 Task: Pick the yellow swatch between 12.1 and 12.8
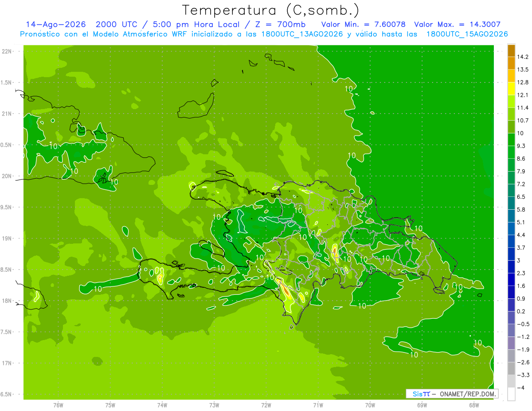[511, 89]
